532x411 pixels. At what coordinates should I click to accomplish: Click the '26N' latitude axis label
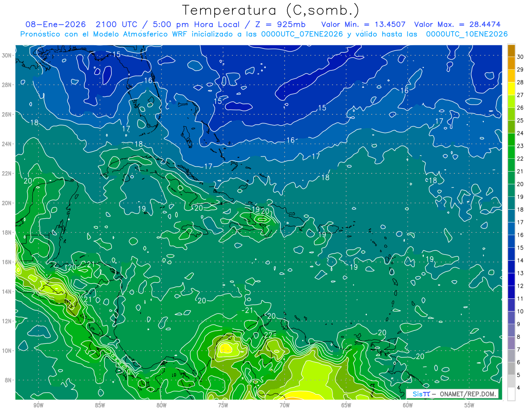coord(7,114)
